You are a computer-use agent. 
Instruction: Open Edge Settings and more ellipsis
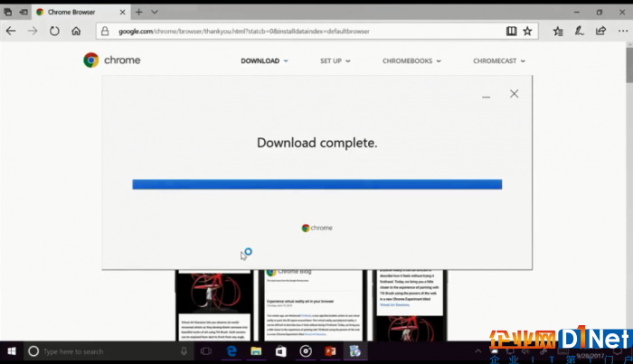click(x=622, y=31)
